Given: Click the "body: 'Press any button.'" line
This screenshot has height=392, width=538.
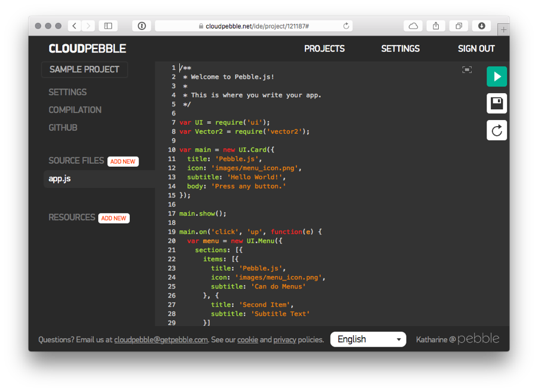Looking at the screenshot, I should [236, 186].
